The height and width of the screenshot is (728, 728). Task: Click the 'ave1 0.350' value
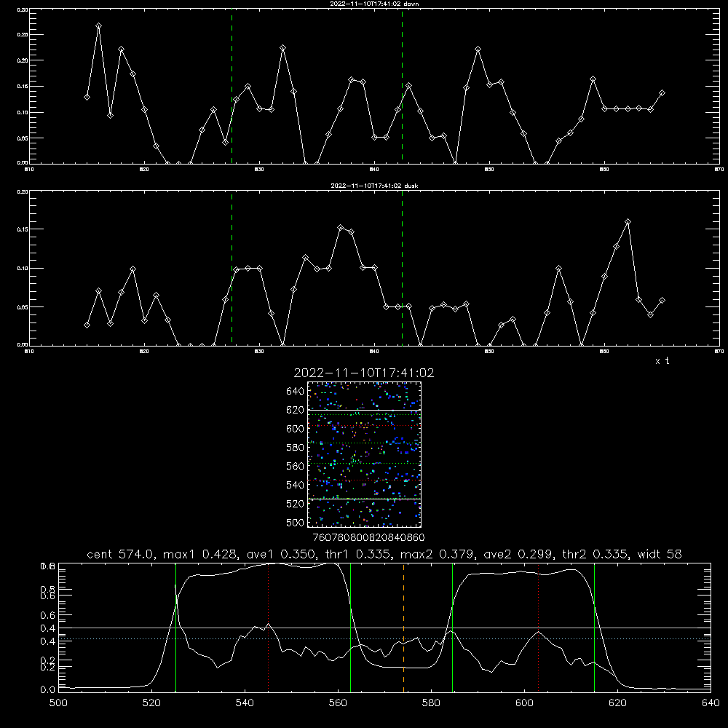coord(283,554)
